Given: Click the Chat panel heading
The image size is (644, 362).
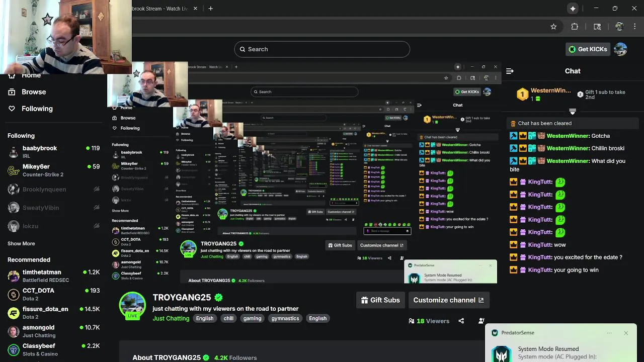Looking at the screenshot, I should click(573, 71).
